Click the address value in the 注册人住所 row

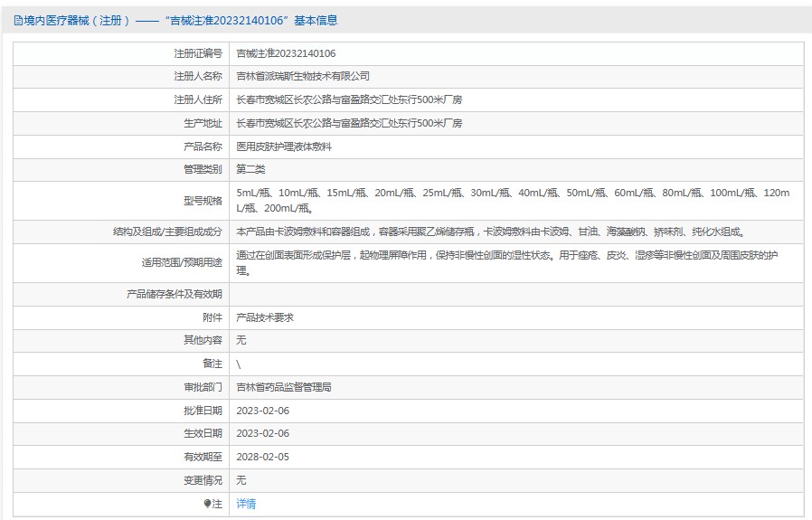[x=349, y=99]
